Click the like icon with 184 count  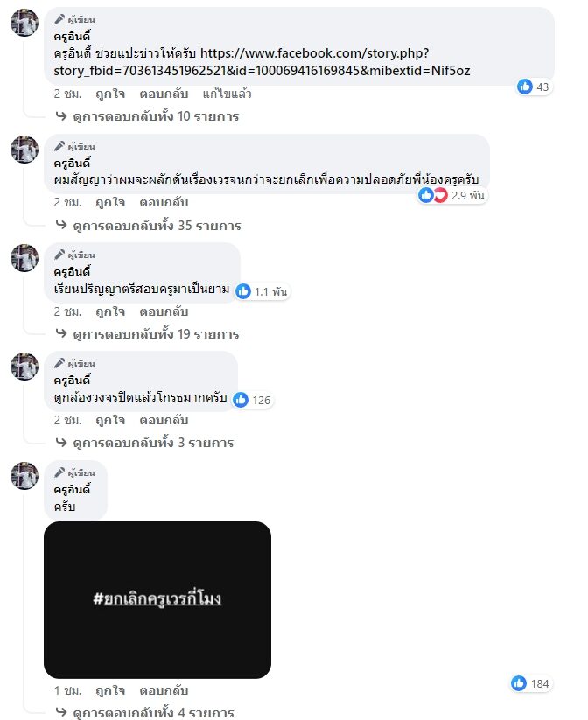[x=519, y=683]
